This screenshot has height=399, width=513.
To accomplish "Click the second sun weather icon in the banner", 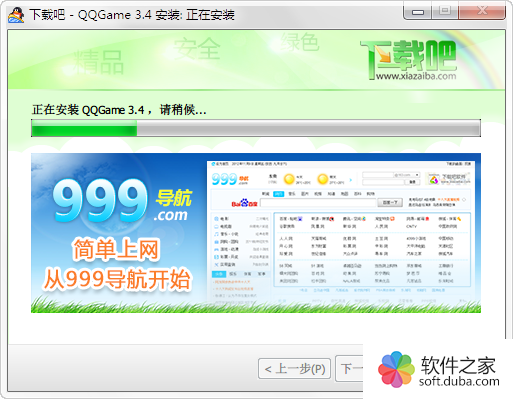I will (322, 179).
